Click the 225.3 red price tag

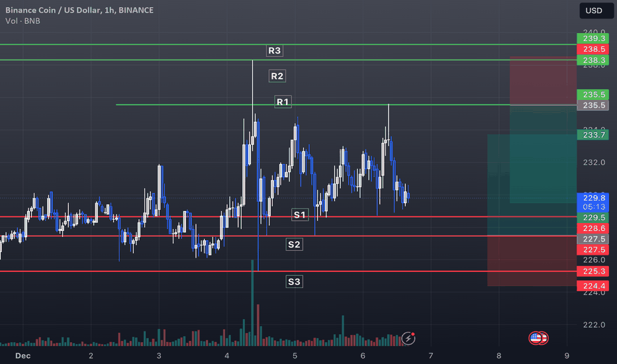[593, 271]
